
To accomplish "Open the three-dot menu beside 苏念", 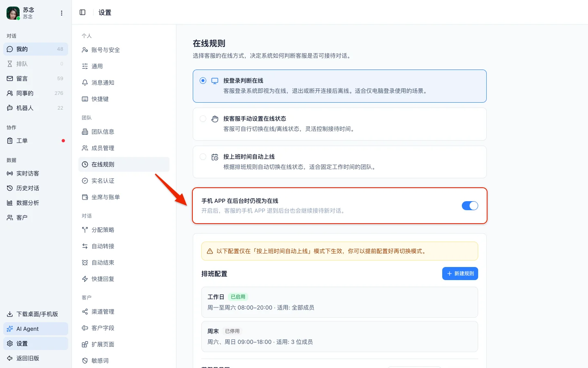I will pyautogui.click(x=62, y=13).
